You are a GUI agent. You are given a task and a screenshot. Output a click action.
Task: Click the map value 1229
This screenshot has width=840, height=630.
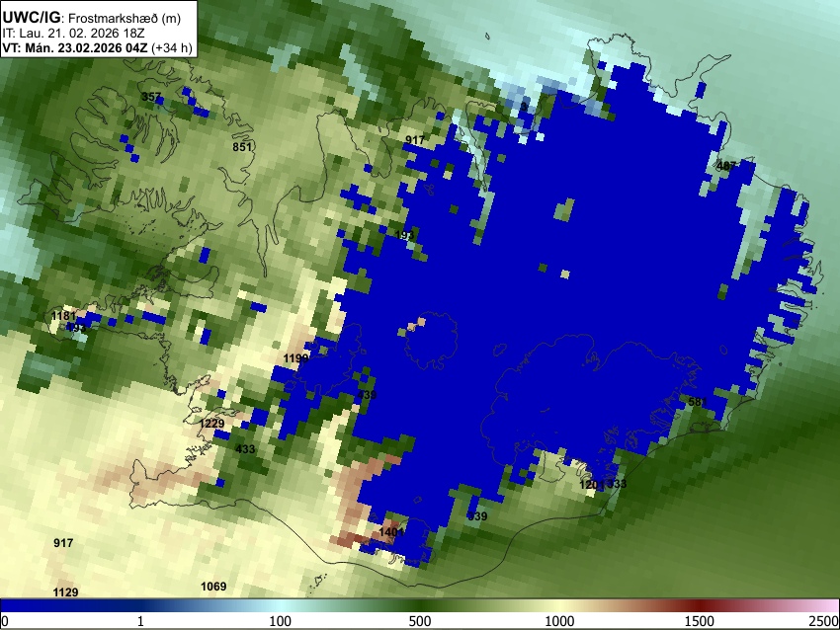point(211,424)
